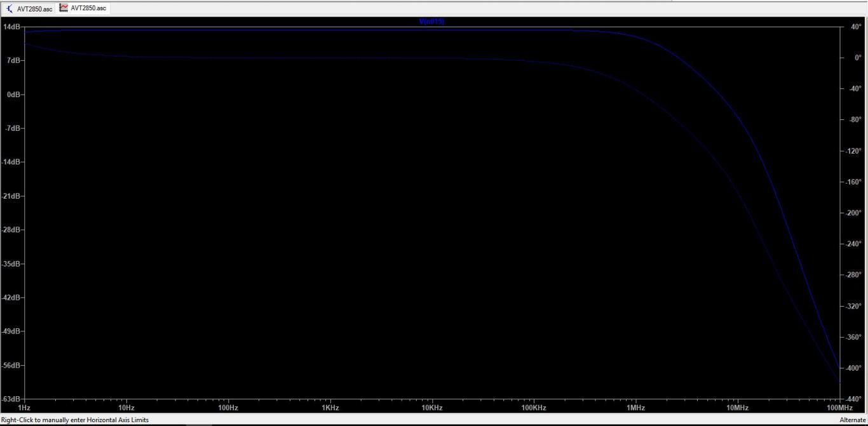868x426 pixels.
Task: Click the 14dB label on the magnitude axis
Action: tap(12, 27)
